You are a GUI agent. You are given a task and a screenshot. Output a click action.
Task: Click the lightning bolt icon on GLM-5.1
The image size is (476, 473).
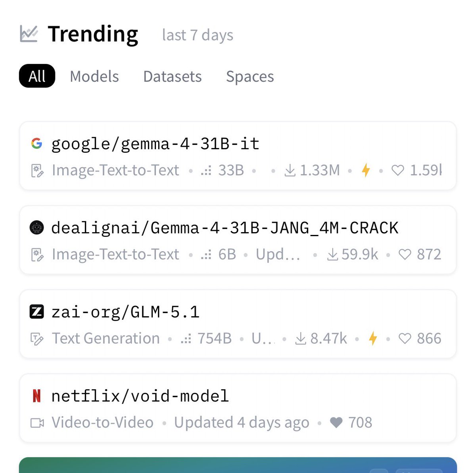tap(372, 338)
